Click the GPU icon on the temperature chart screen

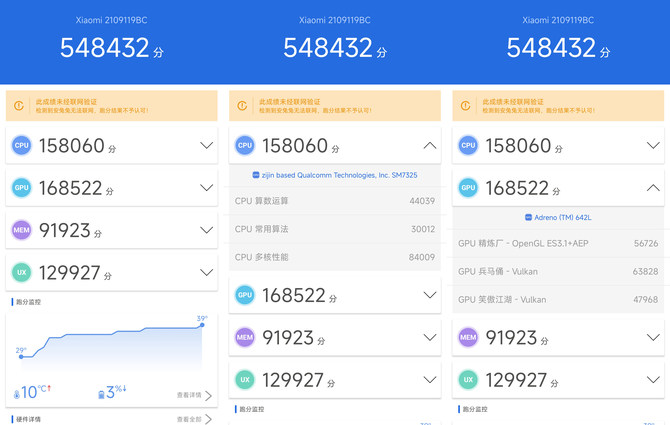point(21,188)
